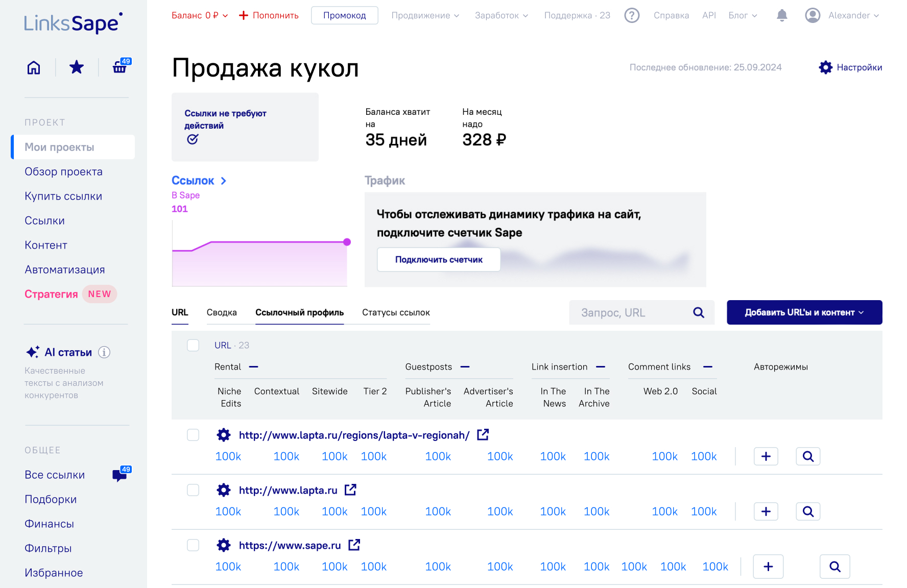Open the home icon in sidebar
Image resolution: width=907 pixels, height=588 pixels.
pyautogui.click(x=34, y=67)
